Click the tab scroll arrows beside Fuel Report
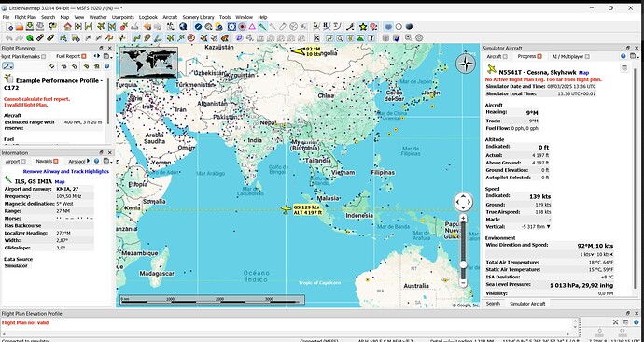This screenshot has width=644, height=342. [x=96, y=56]
